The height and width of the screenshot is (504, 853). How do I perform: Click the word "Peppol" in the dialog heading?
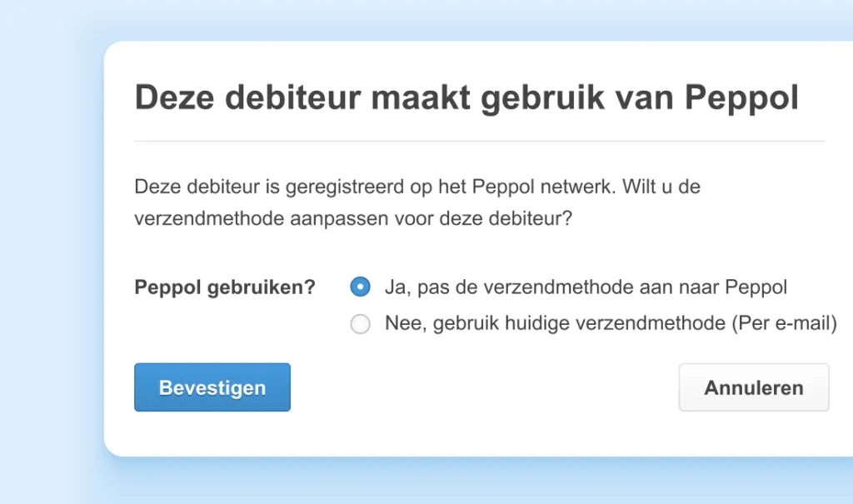[741, 97]
